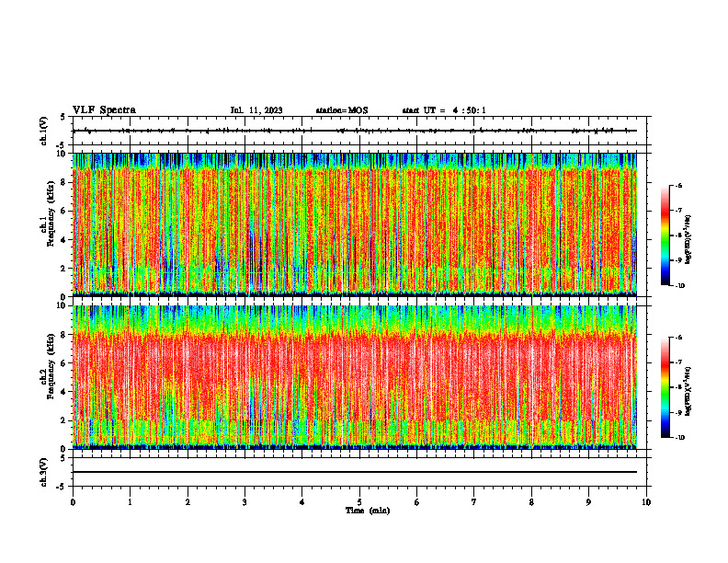Click the ch.1 spectrogram colorbar
The height and width of the screenshot is (563, 728).
coord(665,236)
